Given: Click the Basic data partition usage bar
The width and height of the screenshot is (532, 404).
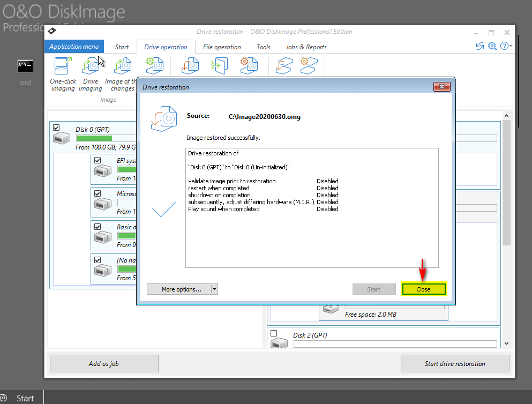Looking at the screenshot, I should pyautogui.click(x=126, y=236).
